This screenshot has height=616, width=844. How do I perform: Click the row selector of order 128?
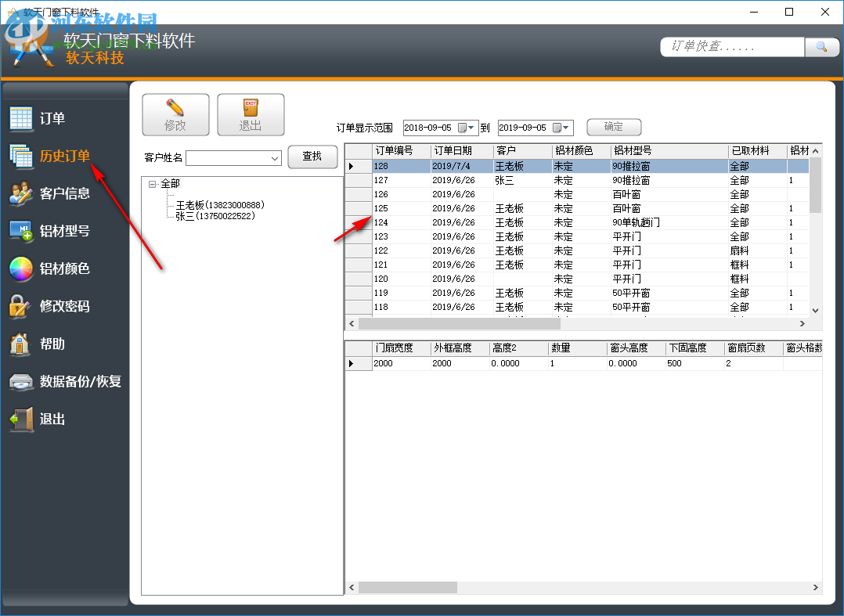[x=359, y=166]
